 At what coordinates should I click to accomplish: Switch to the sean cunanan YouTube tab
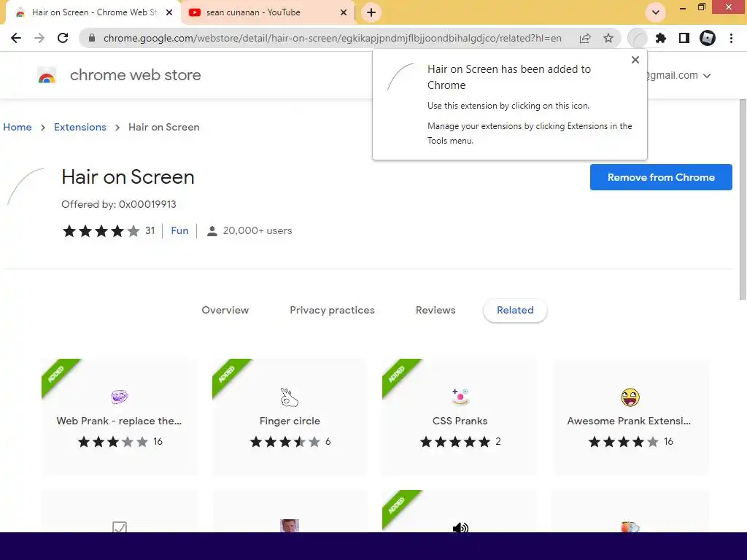coord(268,12)
